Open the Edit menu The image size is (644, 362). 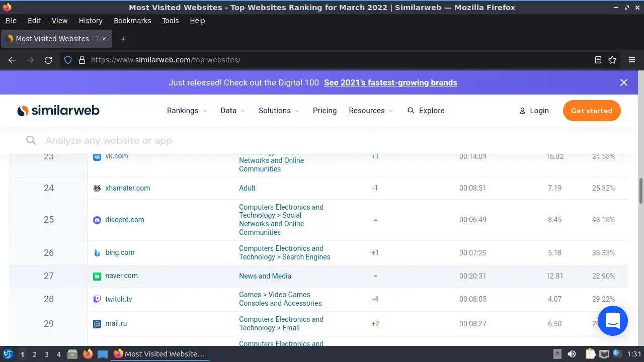(34, 21)
